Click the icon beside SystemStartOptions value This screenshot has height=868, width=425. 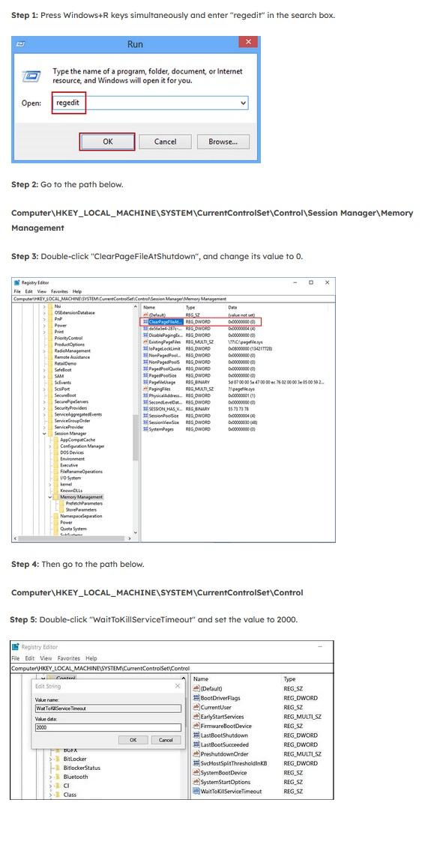click(x=196, y=782)
